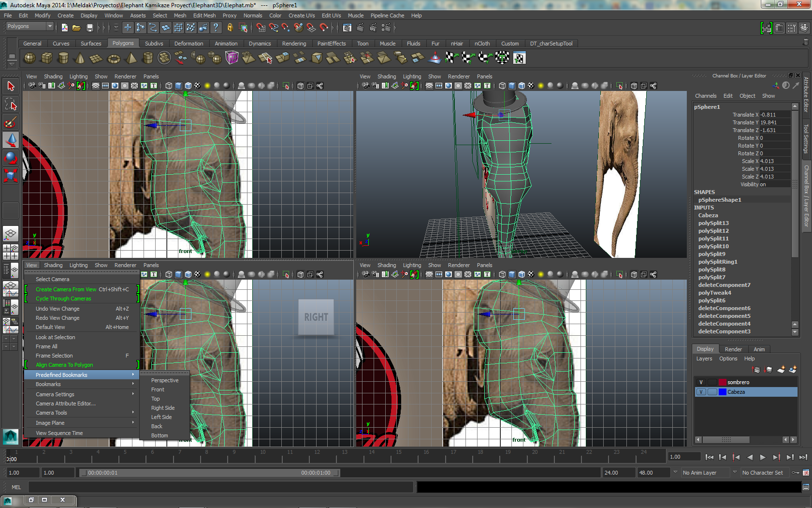The width and height of the screenshot is (812, 508).
Task: Toggle the display type box of Cabeza layer
Action: (712, 392)
